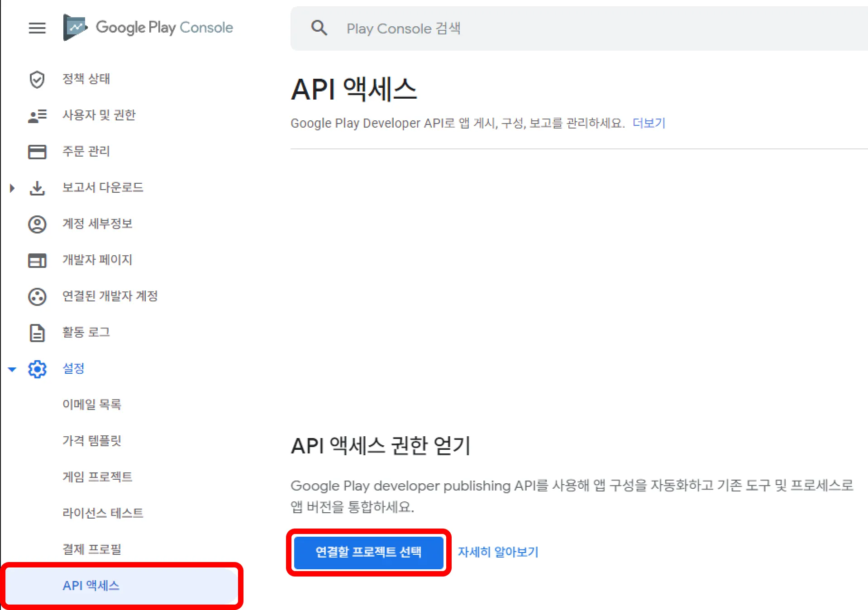Collapse the 설정 section arrow

coord(12,369)
